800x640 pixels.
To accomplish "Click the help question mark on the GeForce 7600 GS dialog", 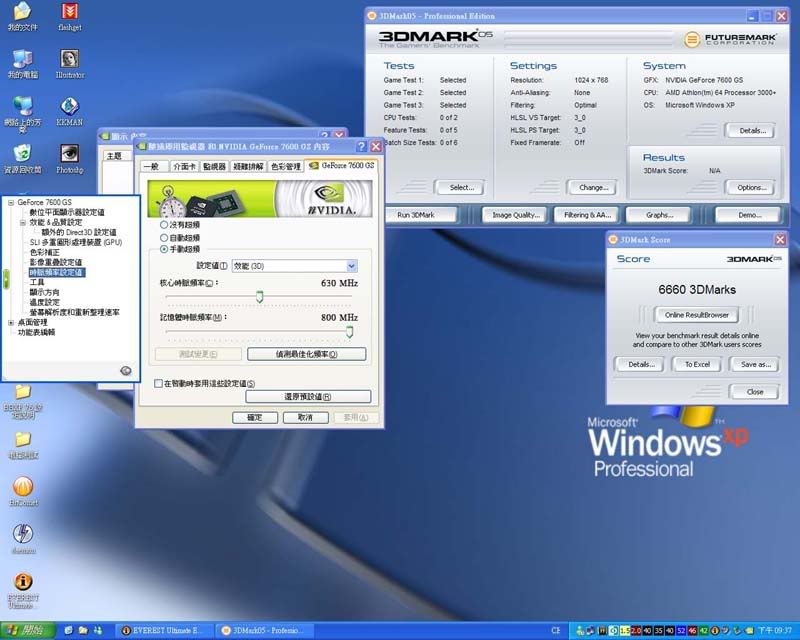I will tap(361, 146).
